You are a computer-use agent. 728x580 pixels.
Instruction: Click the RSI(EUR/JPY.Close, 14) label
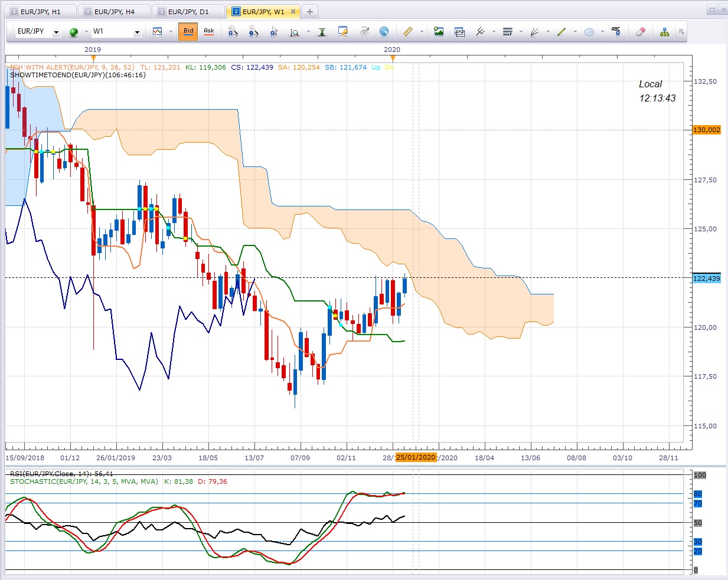click(61, 473)
